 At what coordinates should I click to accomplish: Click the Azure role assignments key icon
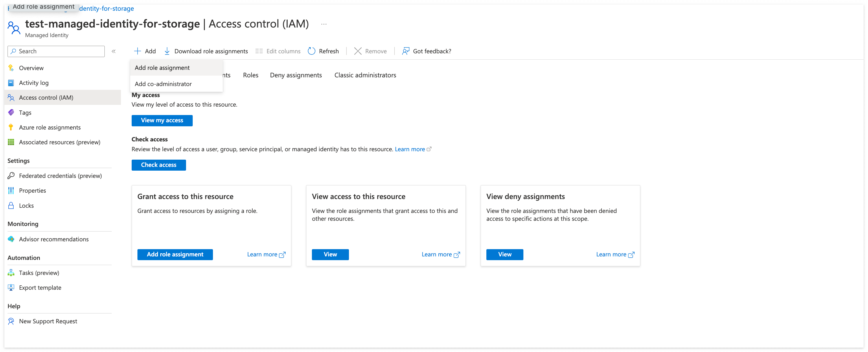click(x=11, y=127)
